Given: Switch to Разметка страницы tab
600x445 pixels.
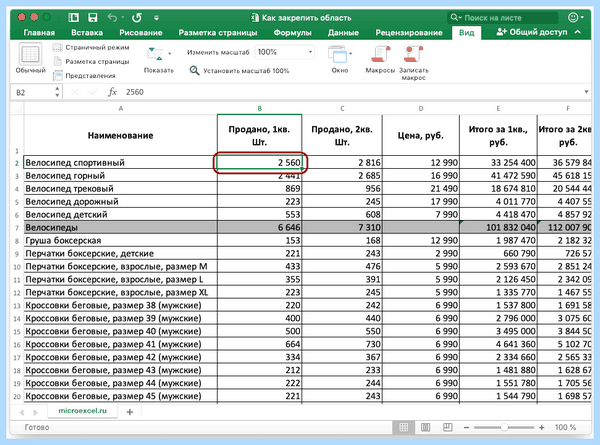Looking at the screenshot, I should click(218, 33).
